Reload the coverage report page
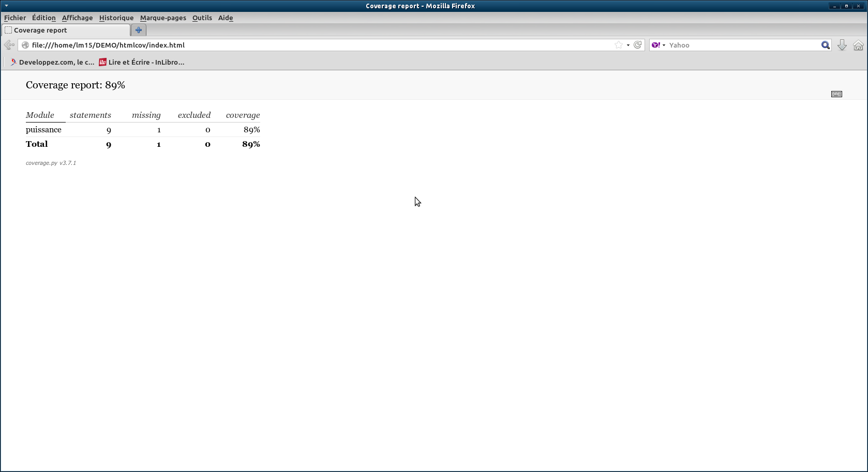Screen dimensions: 868x472 tap(638, 45)
